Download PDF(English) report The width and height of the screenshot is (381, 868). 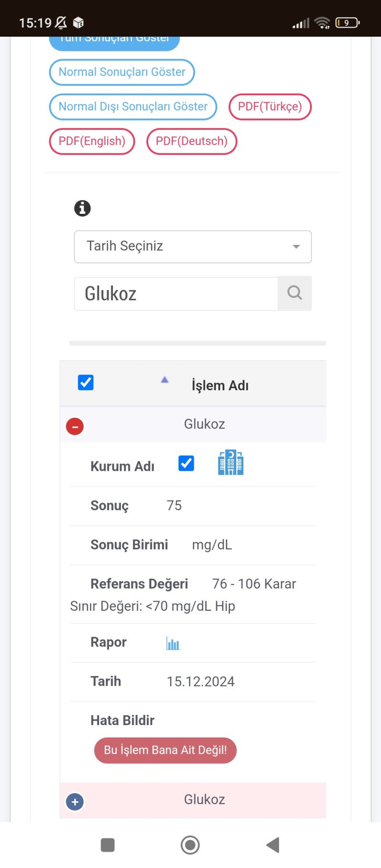pyautogui.click(x=92, y=141)
